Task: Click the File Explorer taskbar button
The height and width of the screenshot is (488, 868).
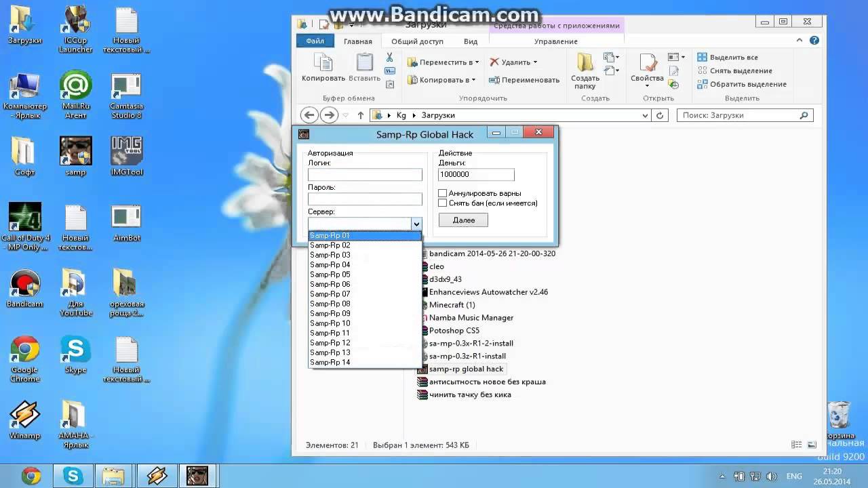Action: pos(113,476)
